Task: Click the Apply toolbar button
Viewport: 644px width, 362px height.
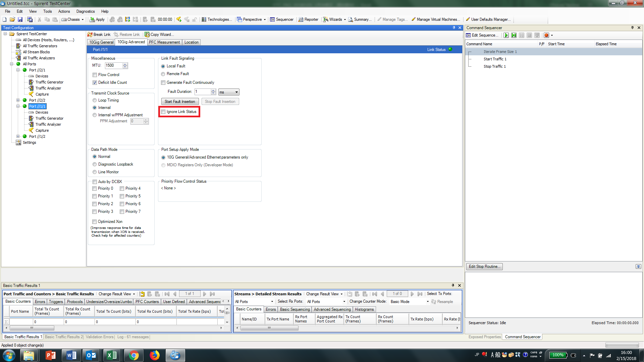Action: [x=97, y=19]
